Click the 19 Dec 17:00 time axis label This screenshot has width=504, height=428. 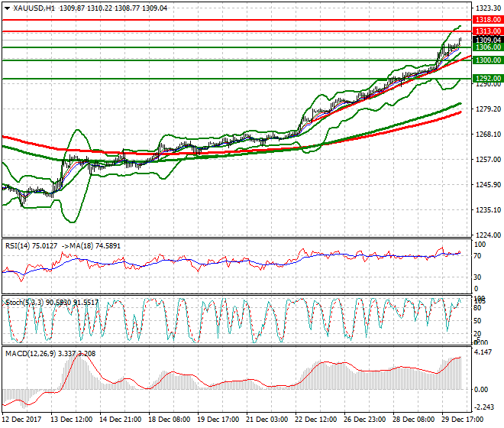pos(218,420)
